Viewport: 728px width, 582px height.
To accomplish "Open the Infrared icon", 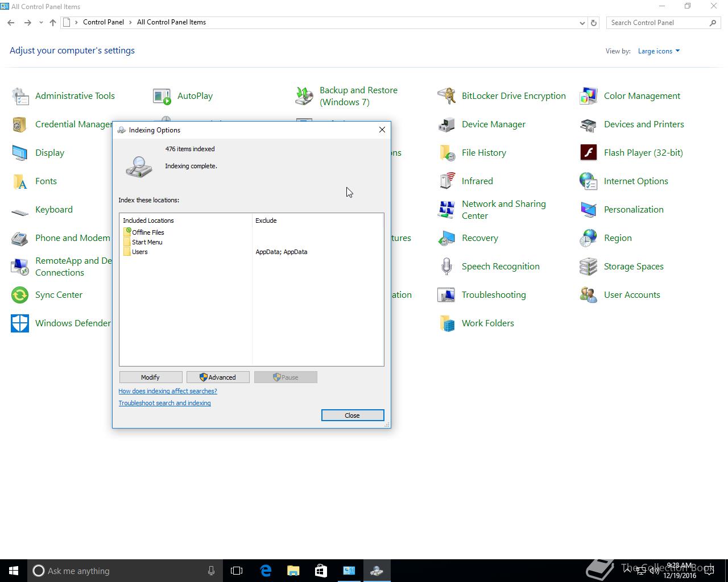I will click(x=446, y=181).
